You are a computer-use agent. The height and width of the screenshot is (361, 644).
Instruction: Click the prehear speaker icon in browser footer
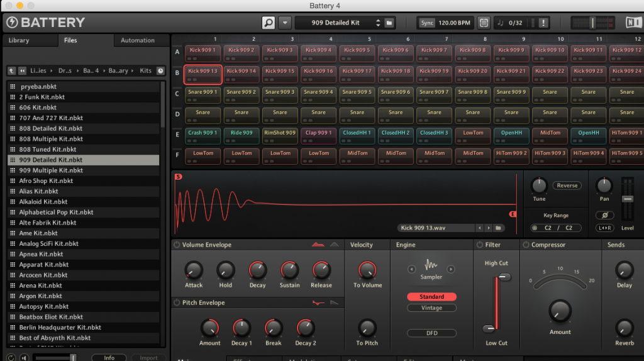point(25,358)
